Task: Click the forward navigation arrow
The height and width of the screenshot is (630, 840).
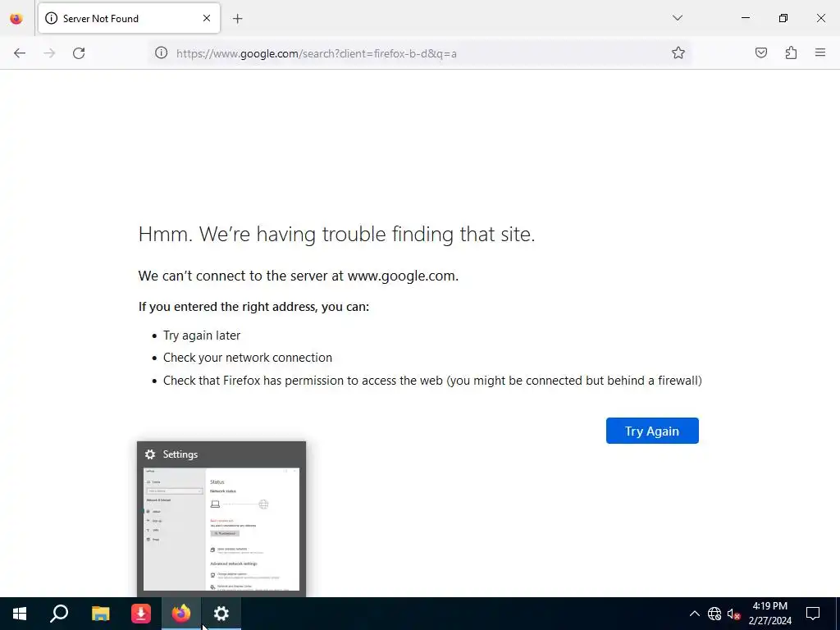Action: pos(49,53)
